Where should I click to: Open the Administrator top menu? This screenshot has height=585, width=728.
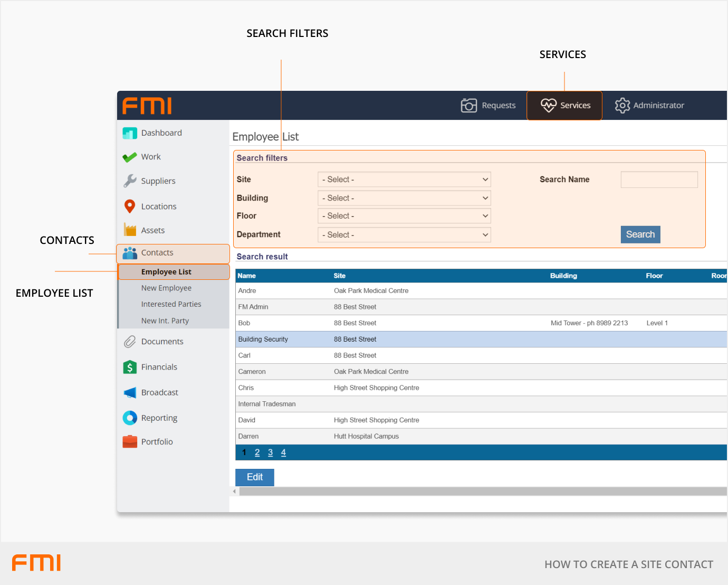pos(649,106)
